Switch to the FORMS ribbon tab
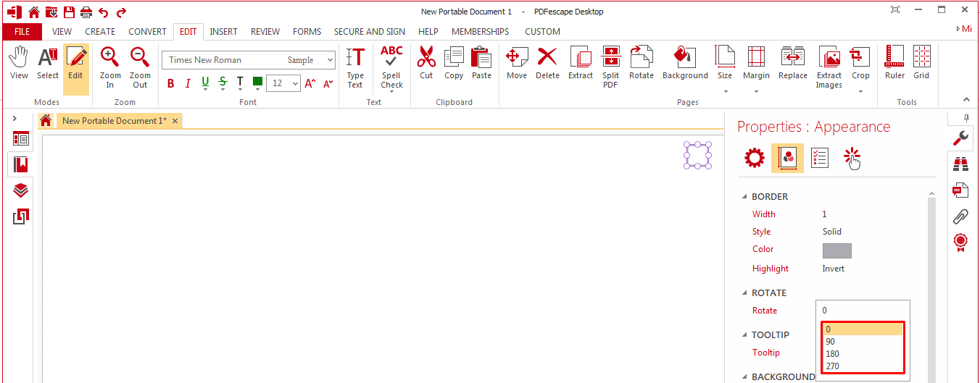This screenshot has width=980, height=383. point(307,31)
